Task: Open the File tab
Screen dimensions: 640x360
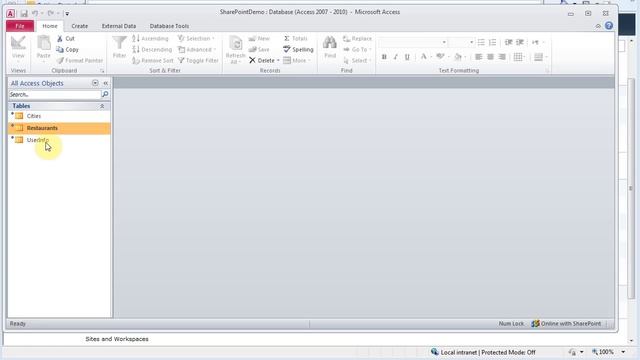Action: [20, 26]
